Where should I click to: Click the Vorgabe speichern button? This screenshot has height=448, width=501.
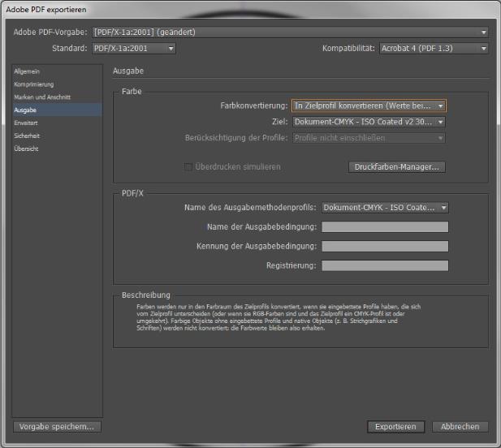[57, 427]
